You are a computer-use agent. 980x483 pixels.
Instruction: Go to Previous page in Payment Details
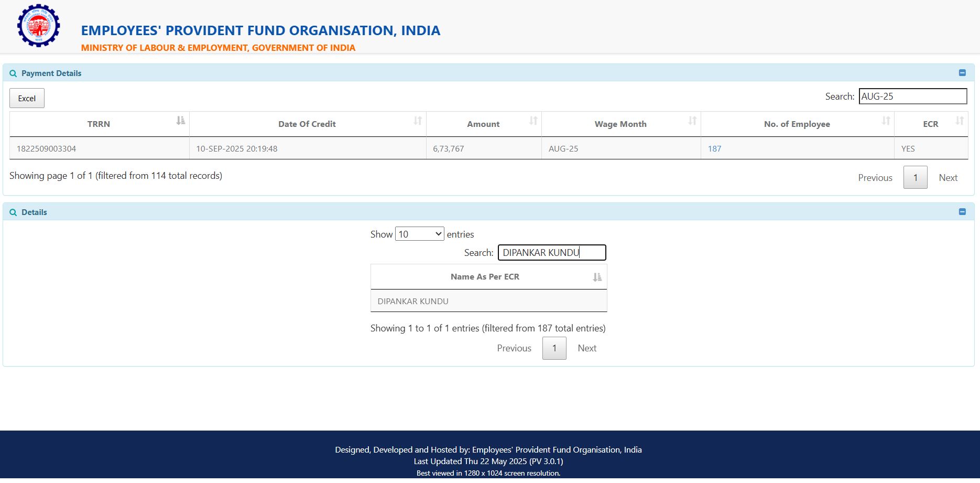pyautogui.click(x=875, y=178)
